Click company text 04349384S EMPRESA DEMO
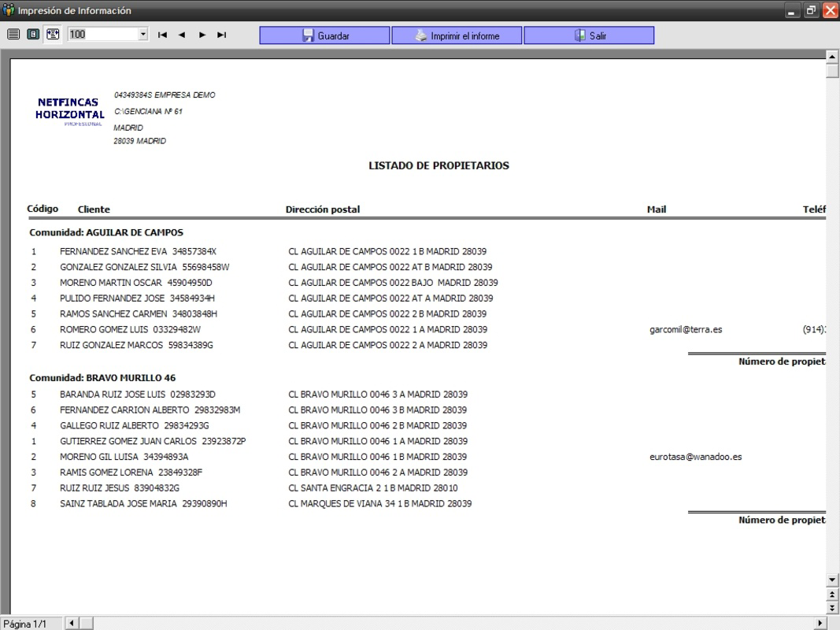 (x=165, y=94)
